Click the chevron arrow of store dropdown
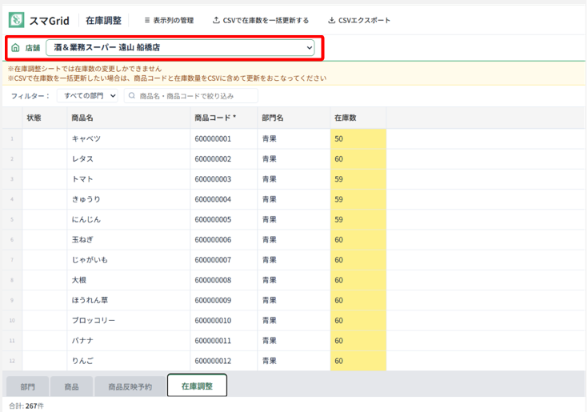The width and height of the screenshot is (587, 413). pyautogui.click(x=309, y=48)
